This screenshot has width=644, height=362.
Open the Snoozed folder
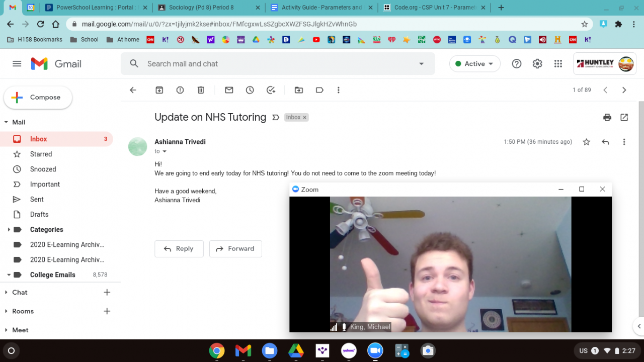click(56, 169)
